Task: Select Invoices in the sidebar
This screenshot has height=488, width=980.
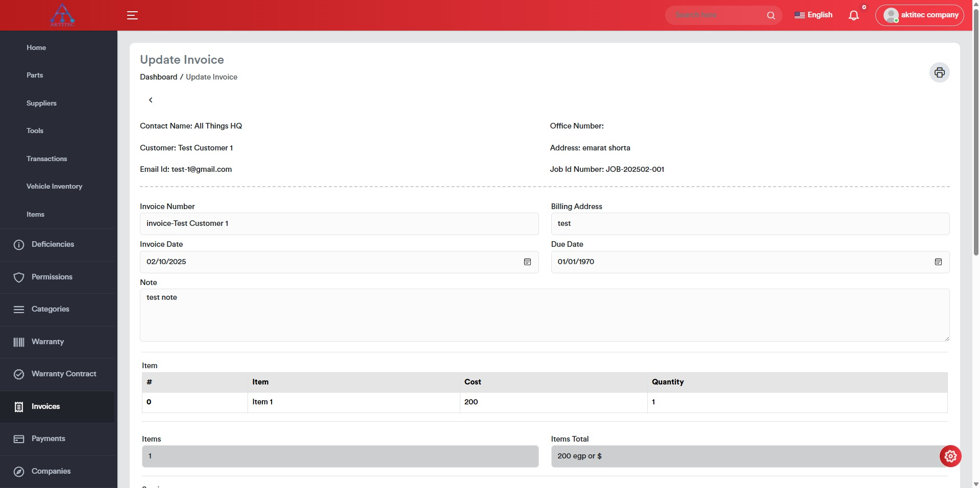Action: coord(45,406)
